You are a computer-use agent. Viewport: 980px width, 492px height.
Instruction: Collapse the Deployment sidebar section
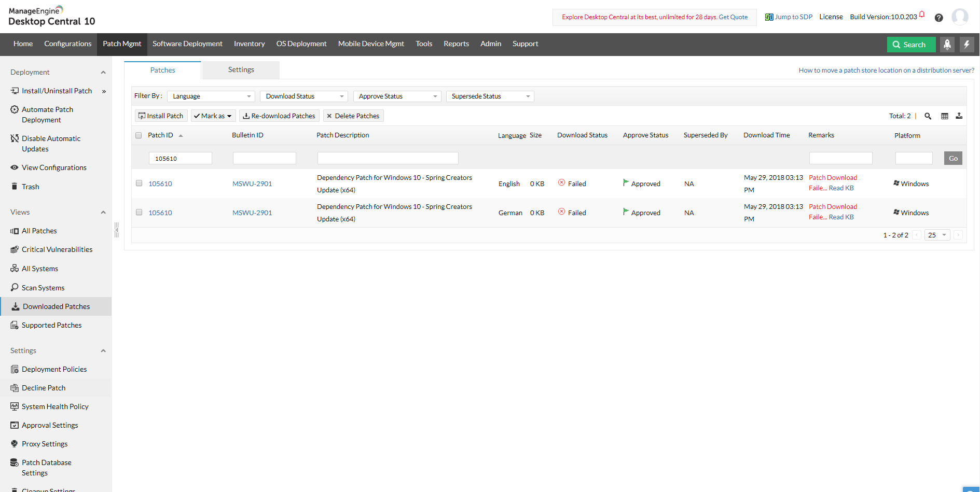click(103, 72)
